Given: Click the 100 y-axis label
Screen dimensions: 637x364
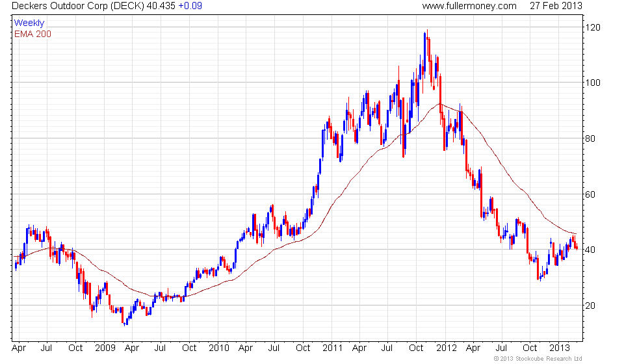Looking at the screenshot, I should [593, 83].
